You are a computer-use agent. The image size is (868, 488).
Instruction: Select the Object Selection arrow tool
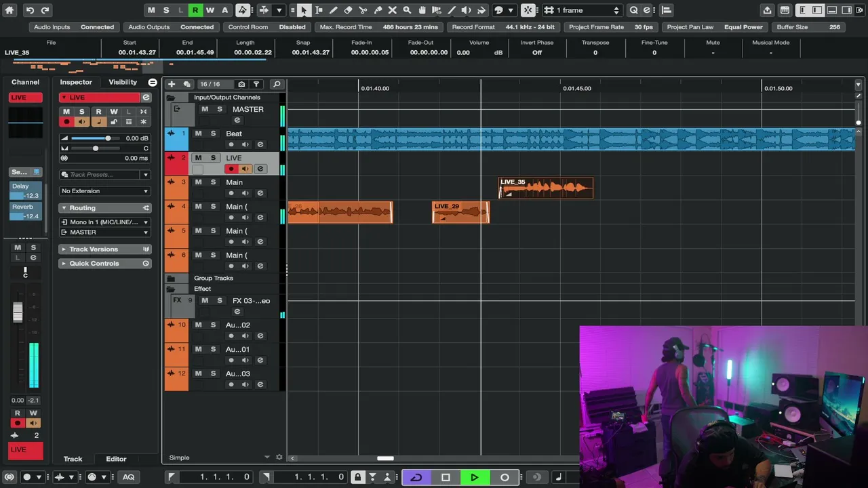coord(304,10)
